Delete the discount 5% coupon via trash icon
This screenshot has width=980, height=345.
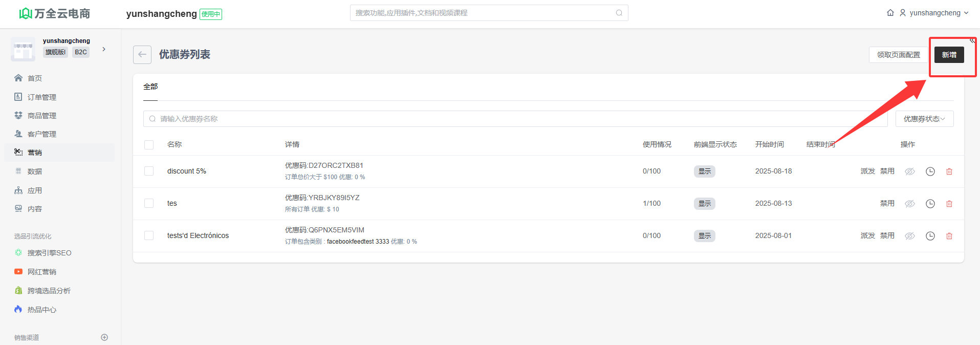pos(949,171)
